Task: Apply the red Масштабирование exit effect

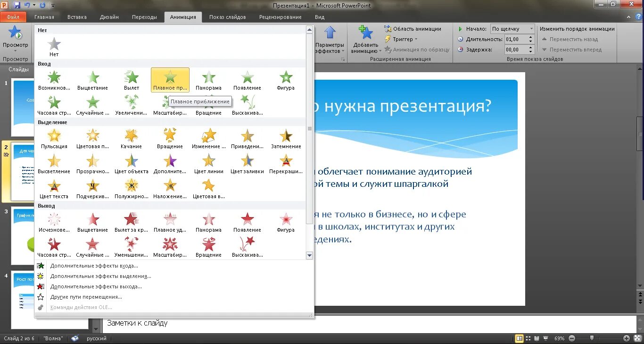Action: coord(170,247)
